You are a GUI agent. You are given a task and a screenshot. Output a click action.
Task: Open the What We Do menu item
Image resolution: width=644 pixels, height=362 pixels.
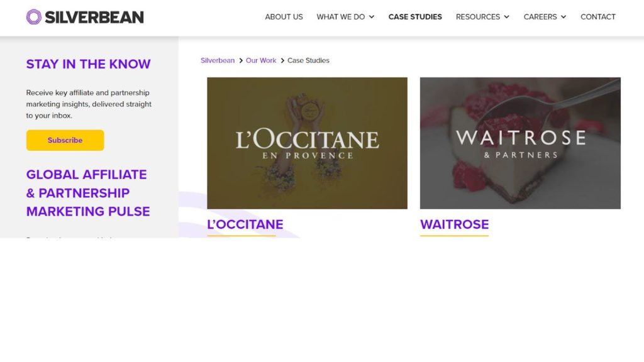tap(340, 17)
